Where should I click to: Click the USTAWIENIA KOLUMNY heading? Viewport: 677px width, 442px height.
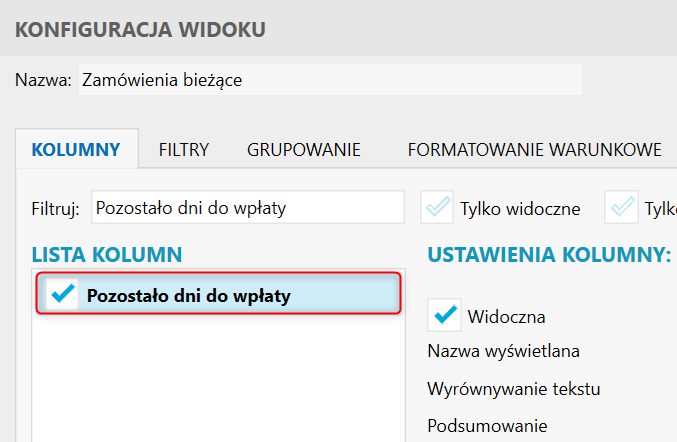click(x=549, y=255)
